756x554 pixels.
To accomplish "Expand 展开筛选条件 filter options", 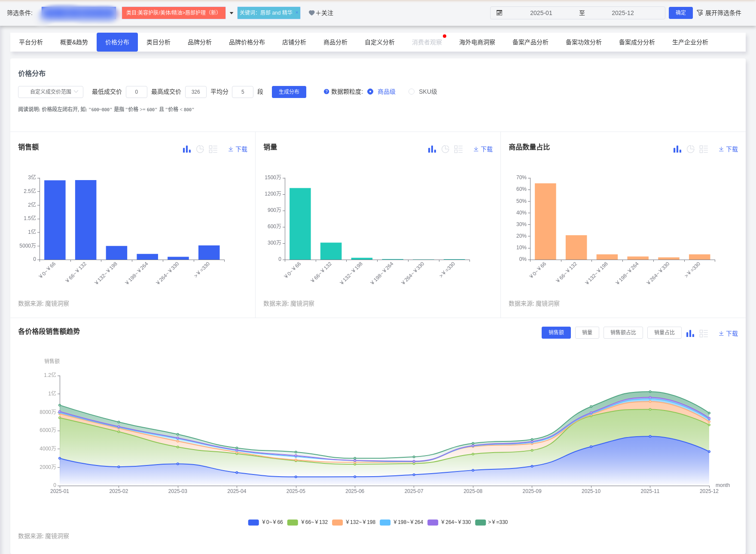I will (719, 13).
